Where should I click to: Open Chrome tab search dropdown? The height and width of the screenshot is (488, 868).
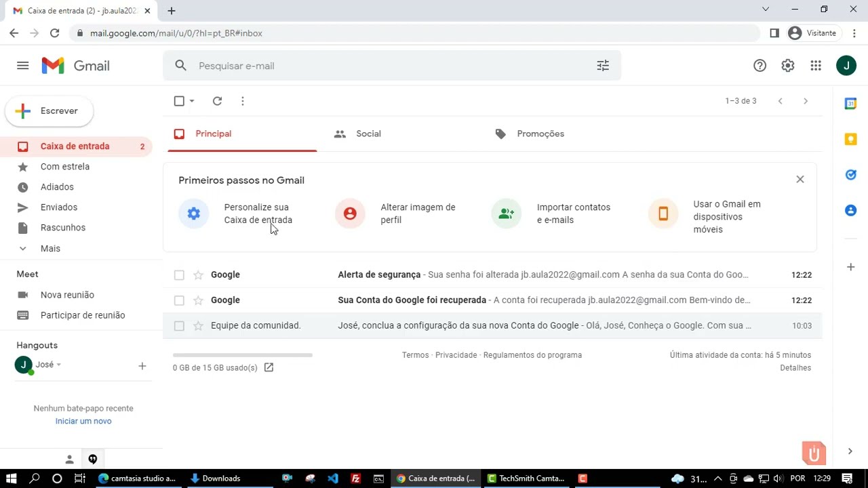(766, 9)
